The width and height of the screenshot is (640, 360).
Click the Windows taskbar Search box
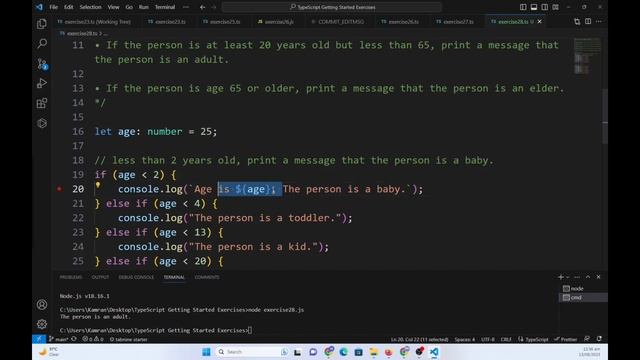coord(253,352)
